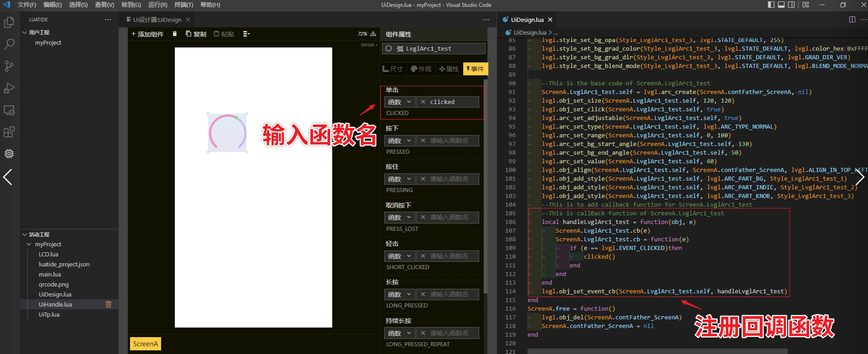Click the trash icon in designer toolbar

[174, 34]
